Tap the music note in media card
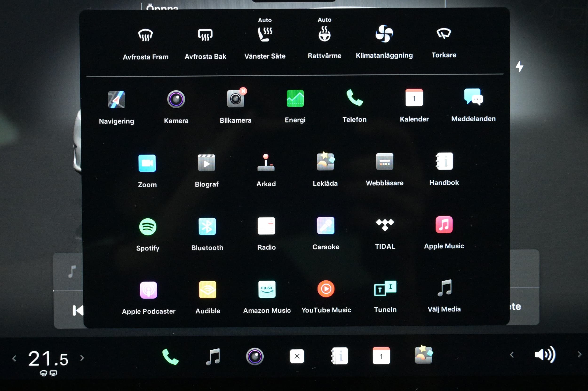 [x=72, y=272]
